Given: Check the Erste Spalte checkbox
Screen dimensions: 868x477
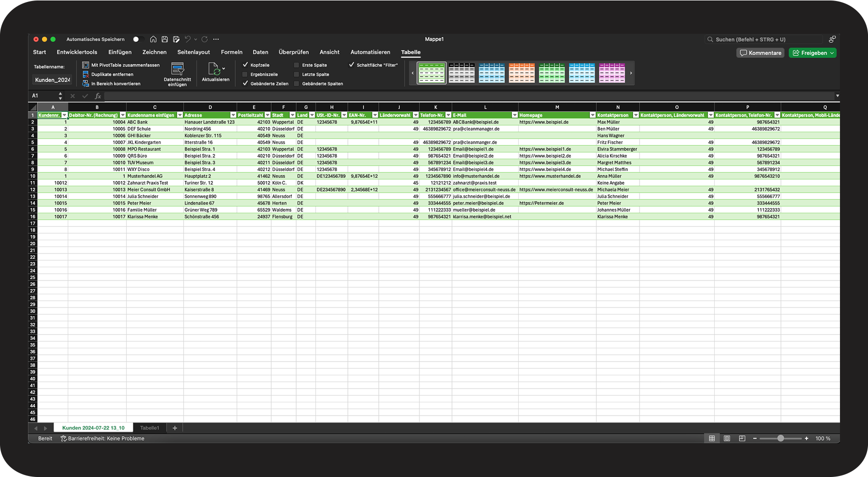Looking at the screenshot, I should click(296, 65).
